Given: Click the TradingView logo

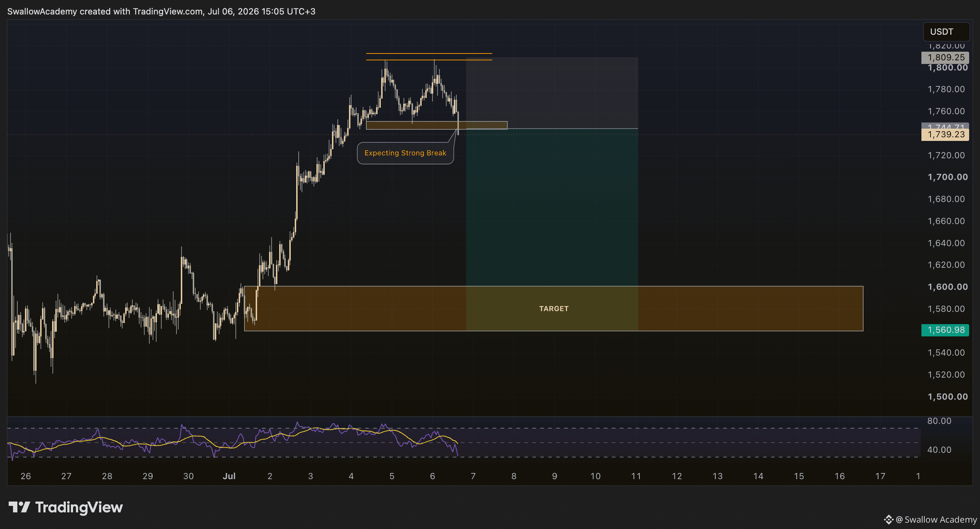Looking at the screenshot, I should (x=65, y=507).
